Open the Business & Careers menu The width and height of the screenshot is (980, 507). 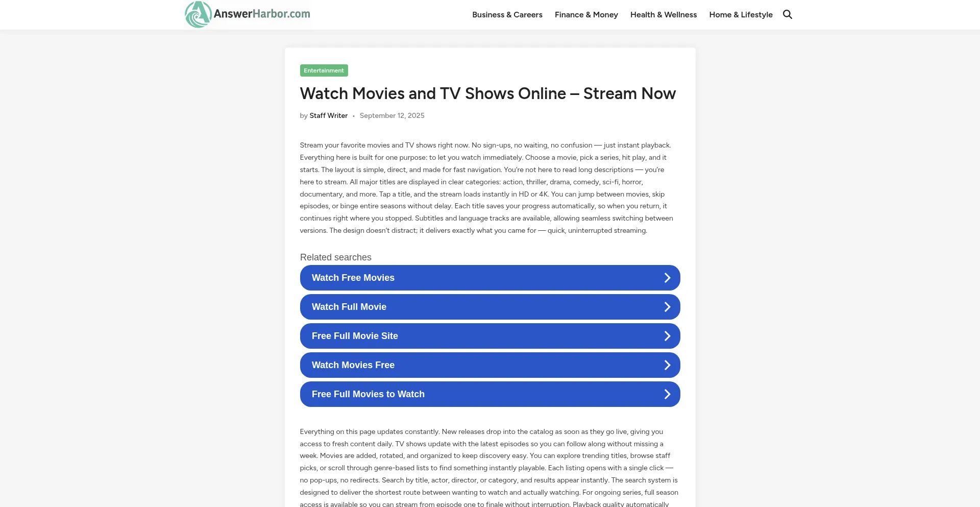coord(507,14)
